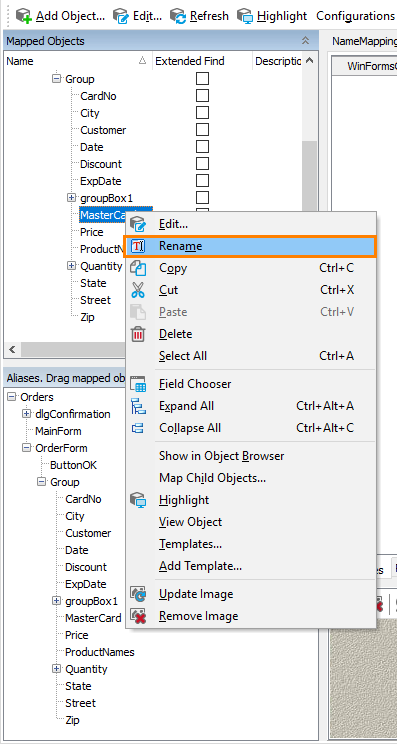Viewport: 397px width, 744px height.
Task: Click the Field Chooser icon
Action: [x=138, y=384]
